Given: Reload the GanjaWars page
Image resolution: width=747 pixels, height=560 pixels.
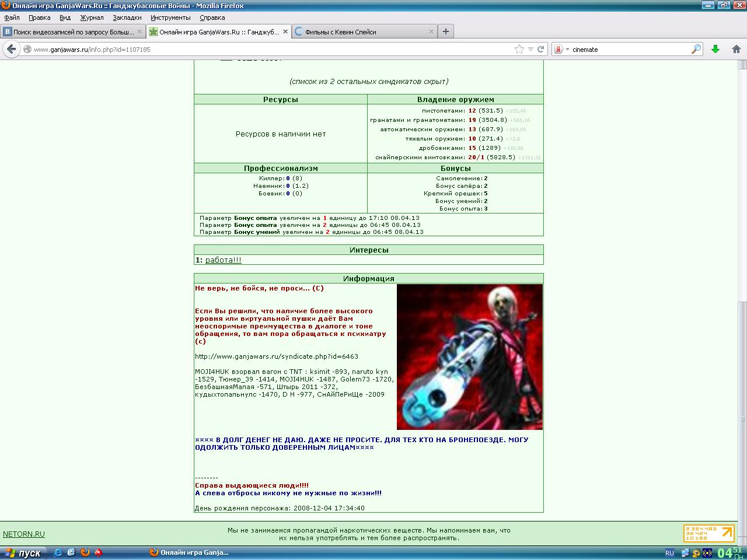Looking at the screenshot, I should 540,50.
